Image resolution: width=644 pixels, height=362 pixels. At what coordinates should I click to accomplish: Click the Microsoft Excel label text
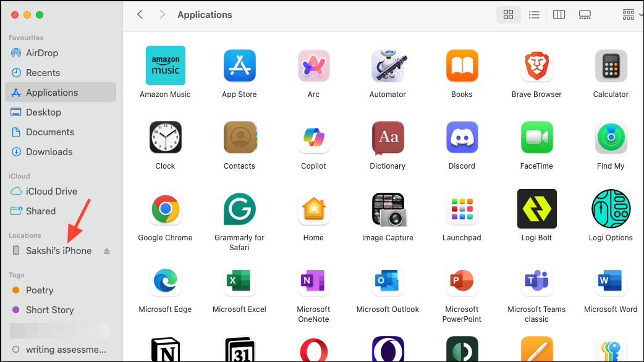coord(239,309)
